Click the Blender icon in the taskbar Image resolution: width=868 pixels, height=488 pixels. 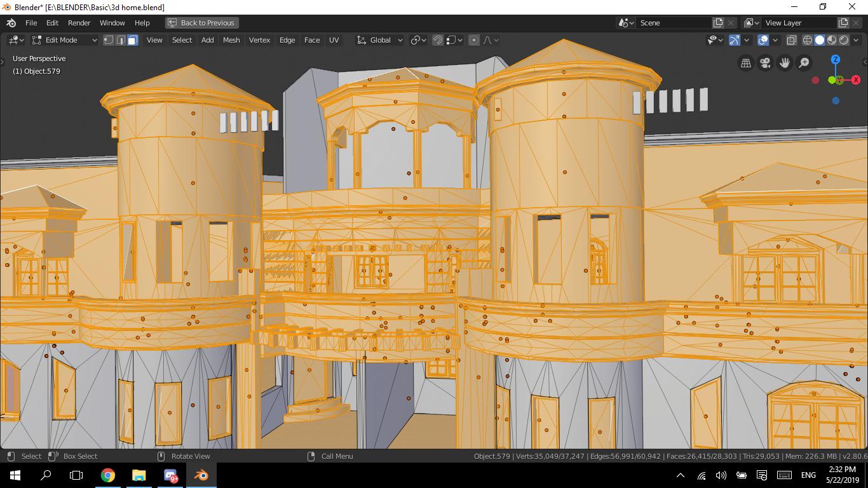[201, 475]
